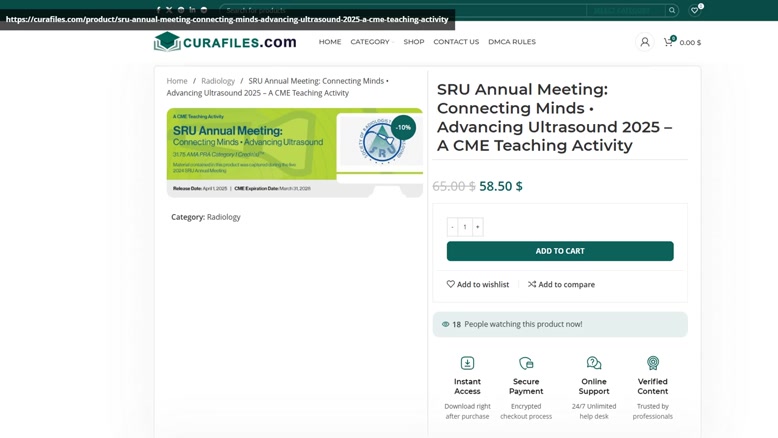778x438 pixels.
Task: Open the user account icon
Action: pos(645,42)
